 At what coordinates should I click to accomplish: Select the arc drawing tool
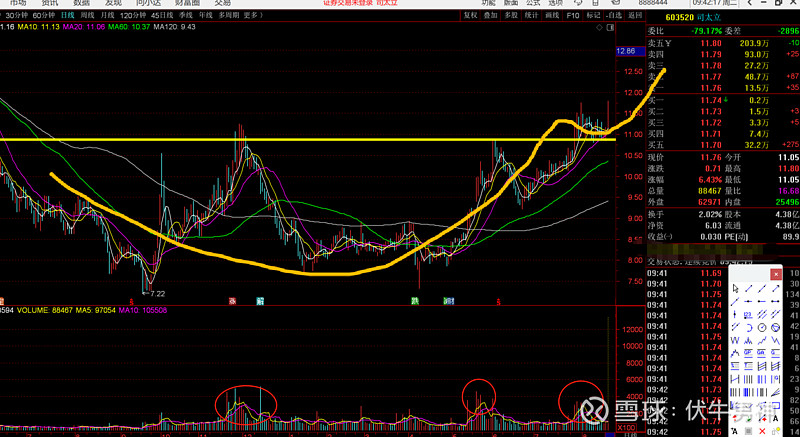(x=748, y=328)
